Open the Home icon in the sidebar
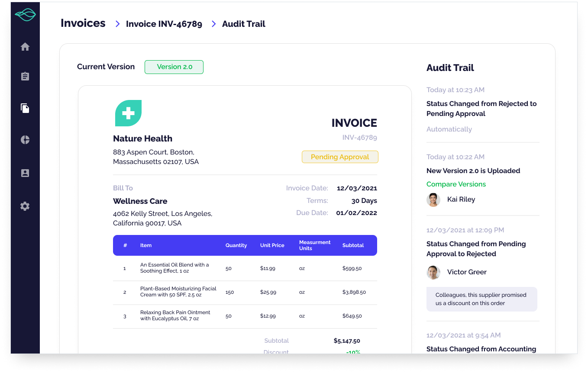 pos(25,47)
